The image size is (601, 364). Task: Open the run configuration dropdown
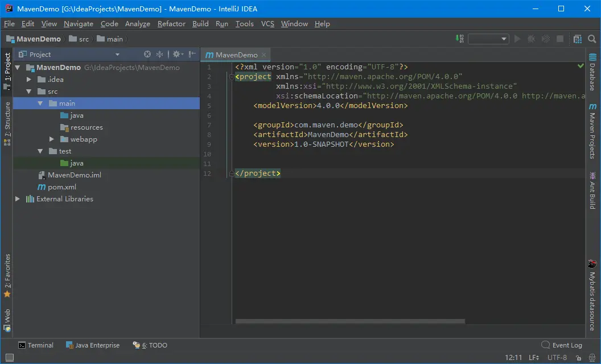coord(488,39)
